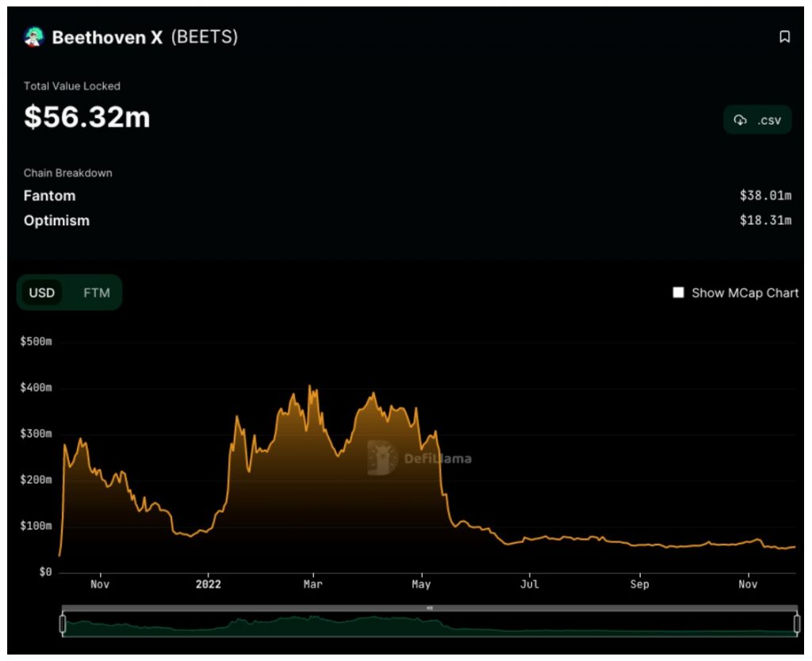Click the (BEETS) ticker text
This screenshot has height=661, width=812.
click(x=205, y=37)
